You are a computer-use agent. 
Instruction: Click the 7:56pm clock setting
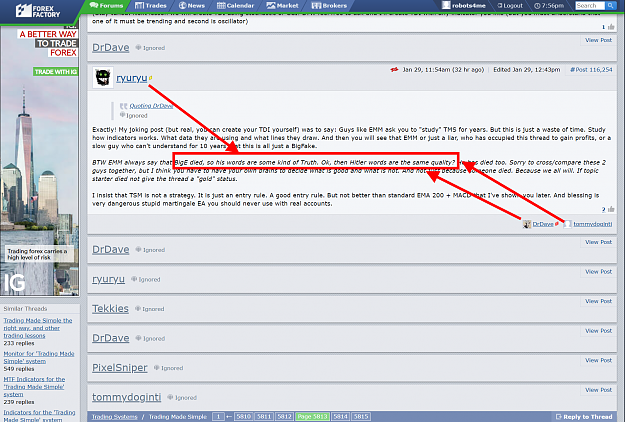pos(549,6)
